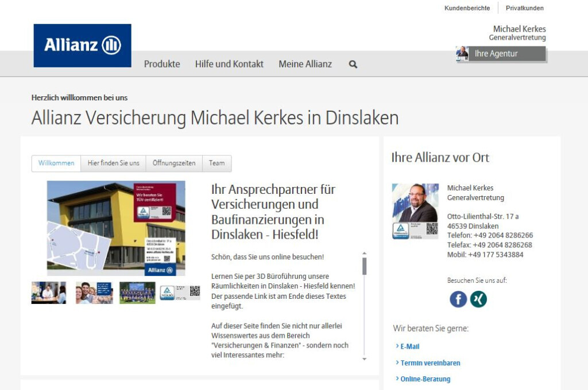Click the Facebook icon

[x=458, y=299]
